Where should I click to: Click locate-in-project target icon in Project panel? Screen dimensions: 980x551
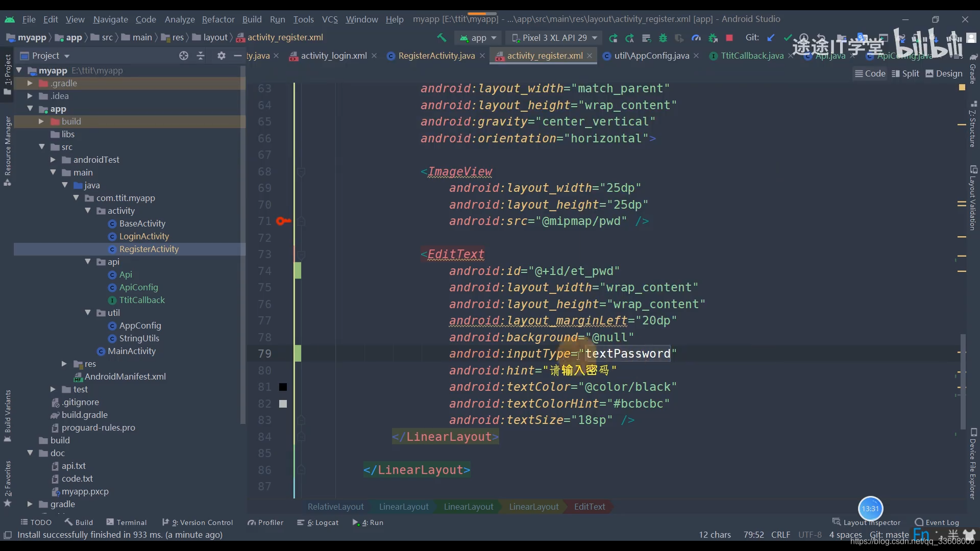point(184,56)
